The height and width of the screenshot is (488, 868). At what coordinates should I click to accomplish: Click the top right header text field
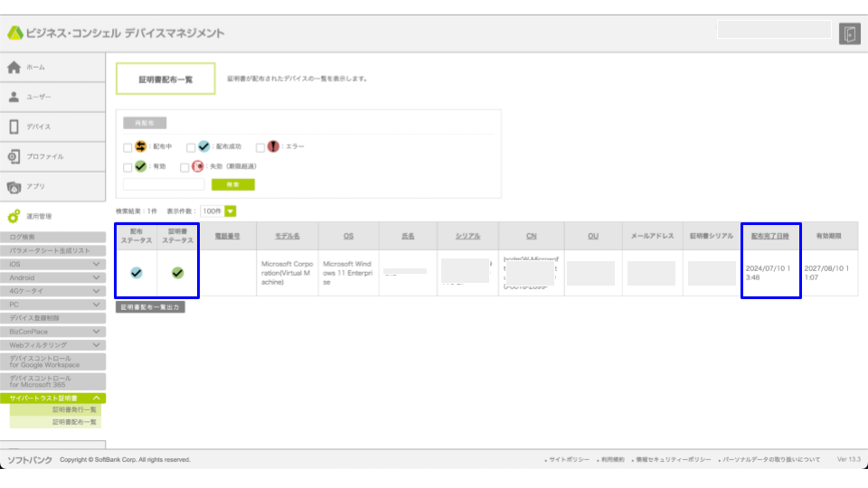(x=774, y=30)
